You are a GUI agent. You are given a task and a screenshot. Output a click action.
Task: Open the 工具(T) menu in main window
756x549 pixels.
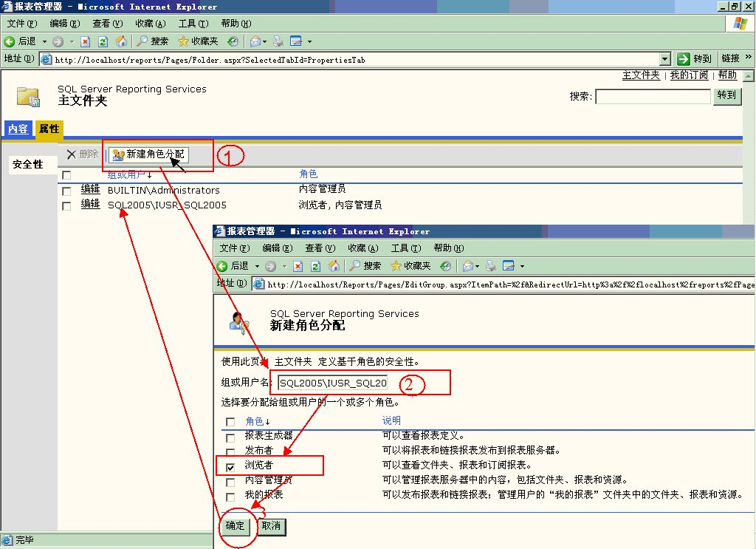193,24
